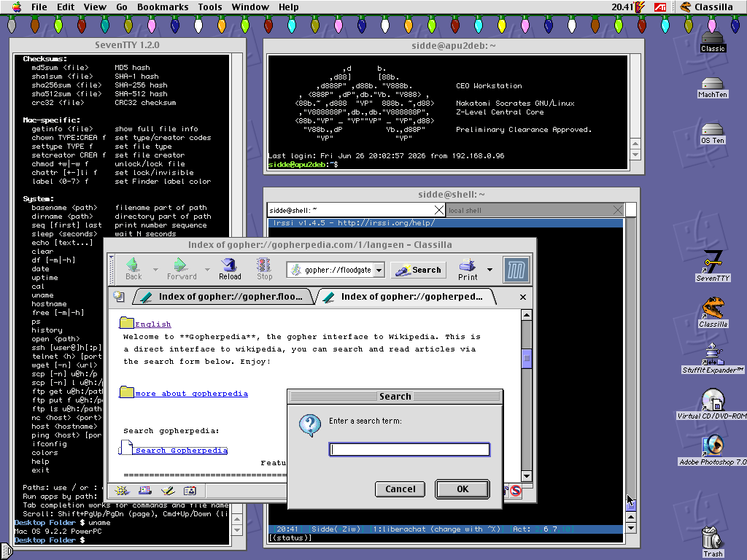The height and width of the screenshot is (560, 747).
Task: Select the gopherped... tab
Action: click(x=407, y=297)
